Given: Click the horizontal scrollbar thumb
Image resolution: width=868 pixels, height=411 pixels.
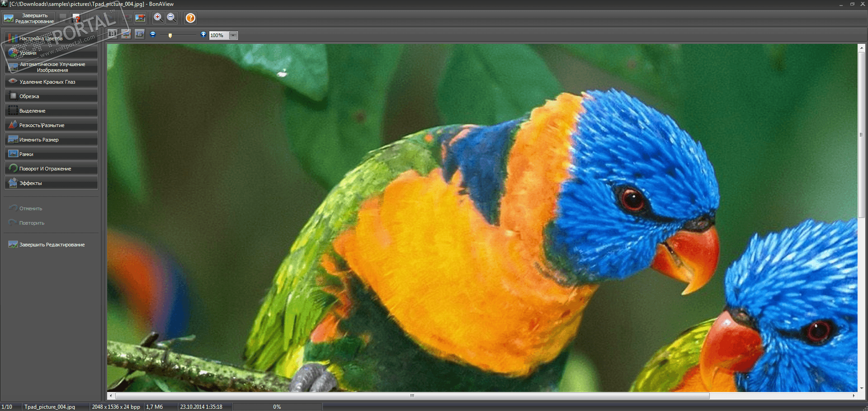Looking at the screenshot, I should 412,396.
